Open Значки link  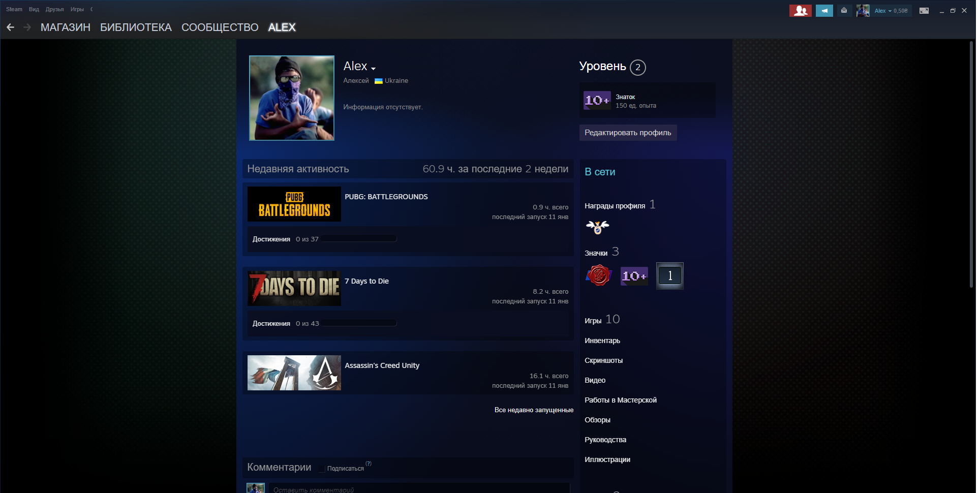[596, 253]
